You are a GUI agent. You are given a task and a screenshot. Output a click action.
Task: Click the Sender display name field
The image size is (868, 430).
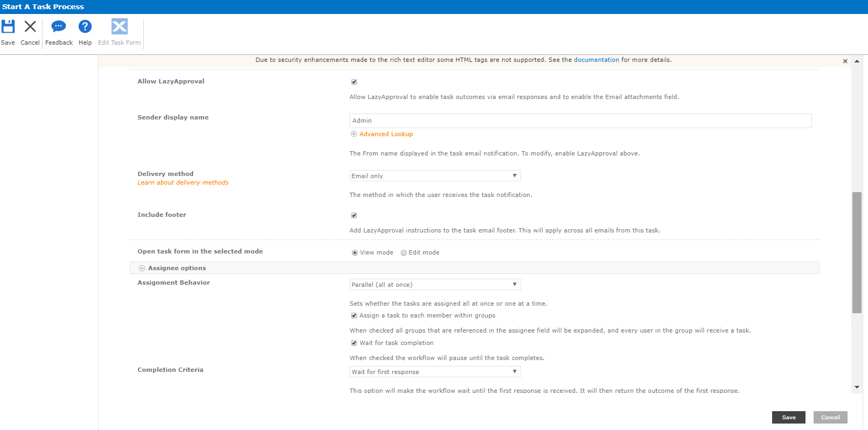pyautogui.click(x=580, y=121)
